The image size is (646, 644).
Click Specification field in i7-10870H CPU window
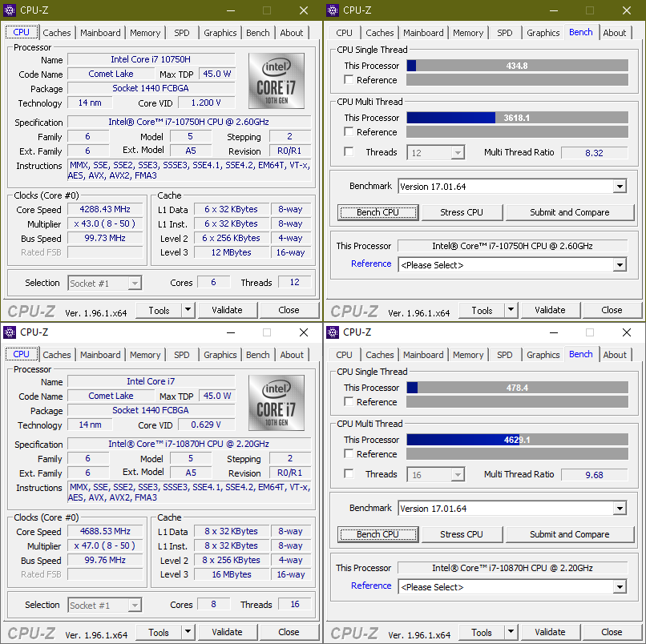189,444
